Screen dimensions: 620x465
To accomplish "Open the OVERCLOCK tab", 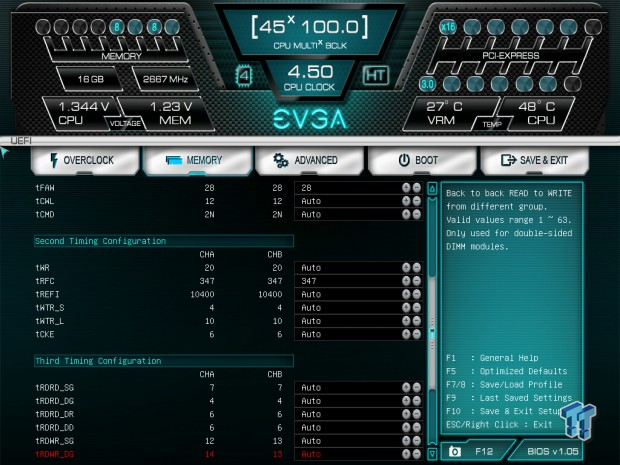I will coord(85,160).
